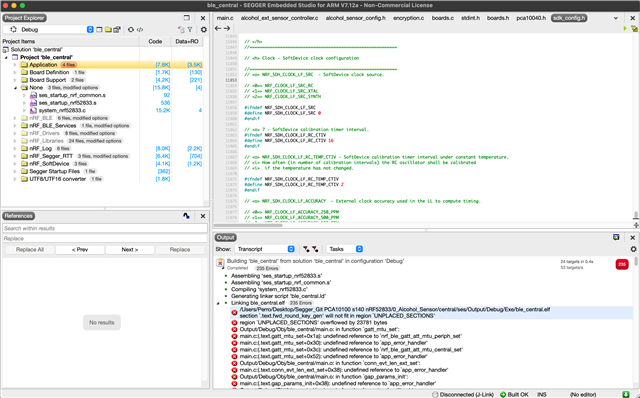Click Replace All button
The height and width of the screenshot is (398, 640).
tap(29, 249)
